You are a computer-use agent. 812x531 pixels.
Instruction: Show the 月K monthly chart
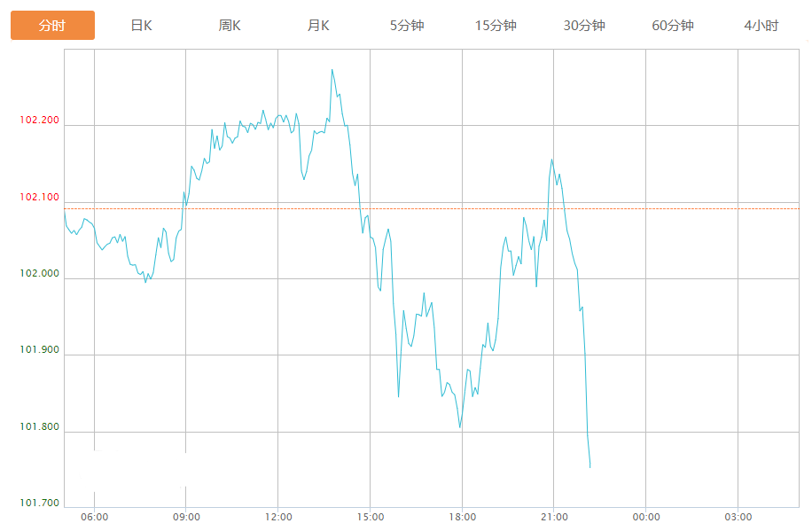point(318,26)
